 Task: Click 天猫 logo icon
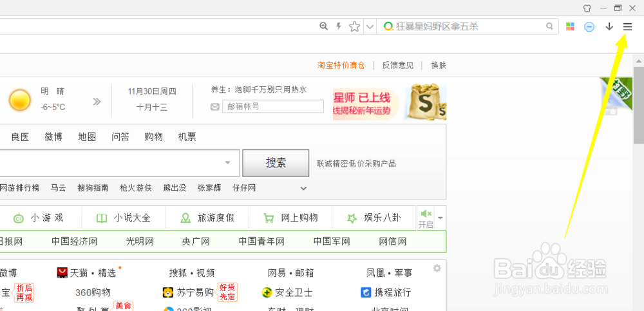[62, 272]
